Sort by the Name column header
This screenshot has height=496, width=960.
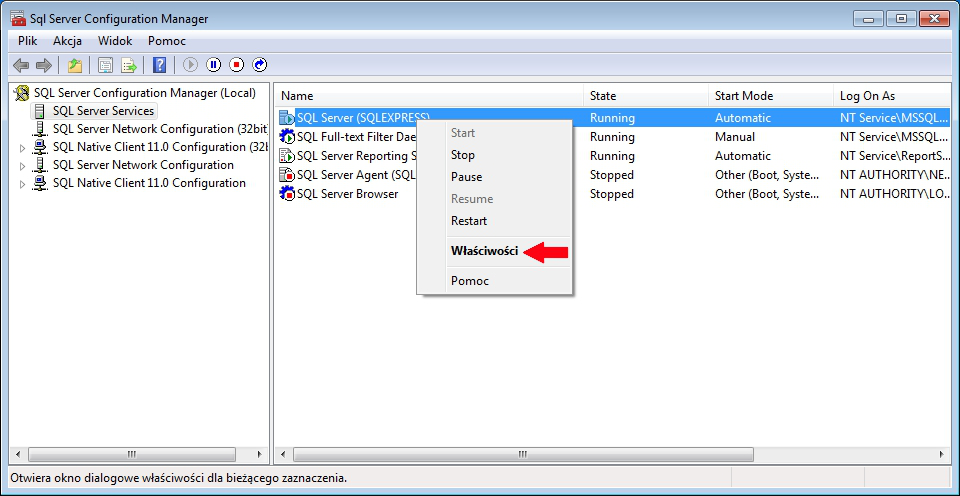[429, 96]
